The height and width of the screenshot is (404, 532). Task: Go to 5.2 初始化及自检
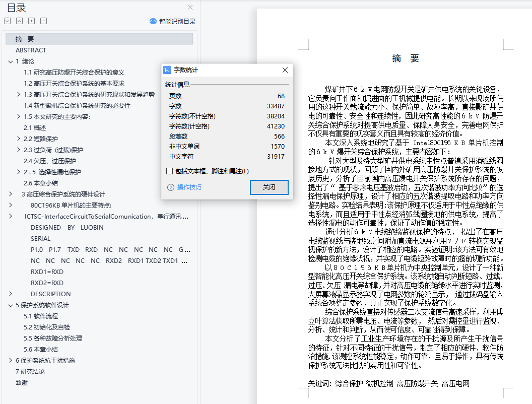(47, 327)
